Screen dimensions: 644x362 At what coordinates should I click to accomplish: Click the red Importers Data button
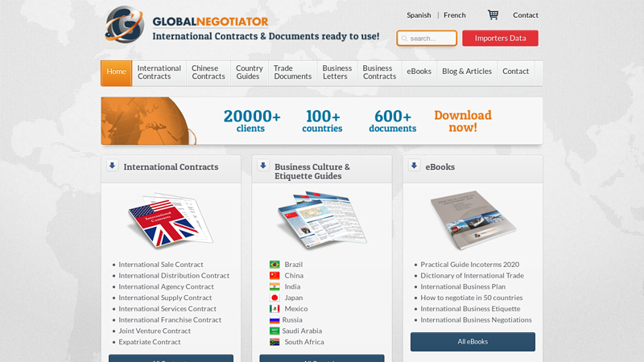pos(500,38)
